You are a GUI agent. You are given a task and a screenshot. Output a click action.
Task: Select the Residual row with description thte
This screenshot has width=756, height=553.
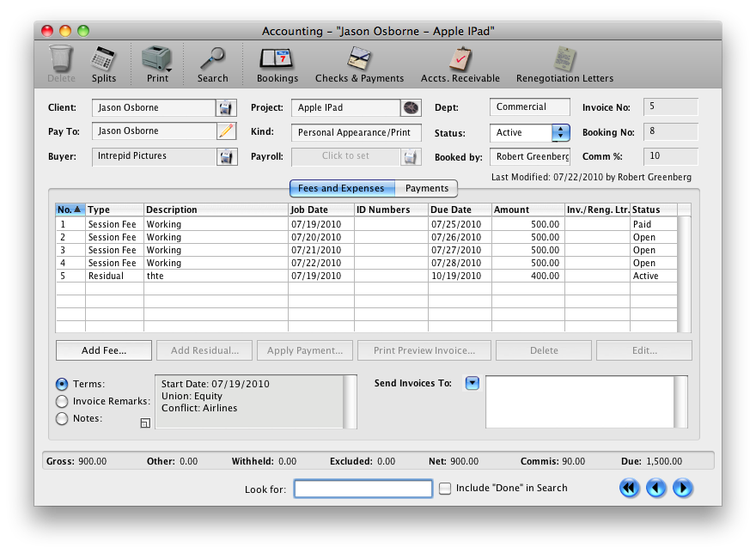[x=367, y=276]
